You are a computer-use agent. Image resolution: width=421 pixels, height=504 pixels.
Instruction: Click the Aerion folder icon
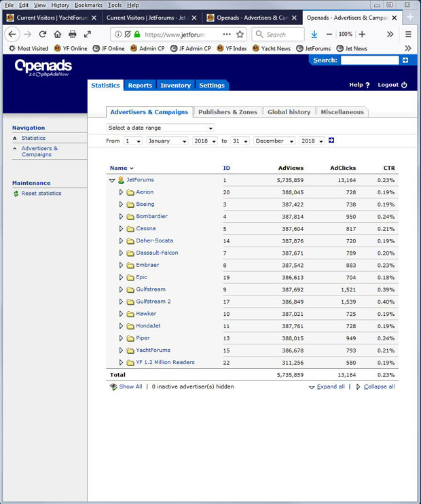130,192
